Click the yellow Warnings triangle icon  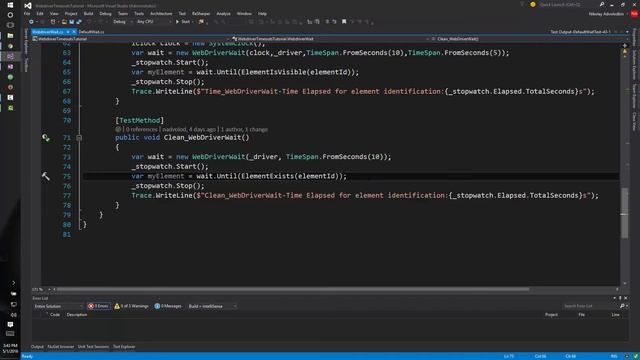pos(117,306)
